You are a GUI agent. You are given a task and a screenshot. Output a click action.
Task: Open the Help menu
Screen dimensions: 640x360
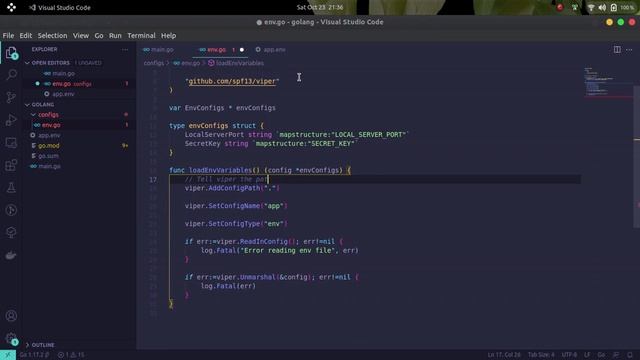click(168, 36)
